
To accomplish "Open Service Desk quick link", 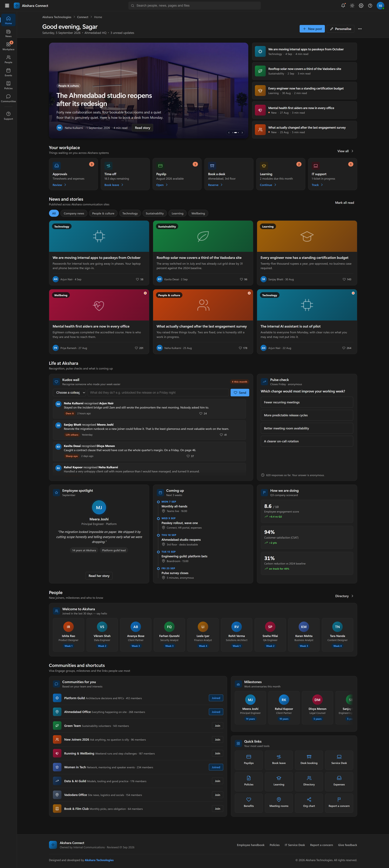I will (339, 760).
